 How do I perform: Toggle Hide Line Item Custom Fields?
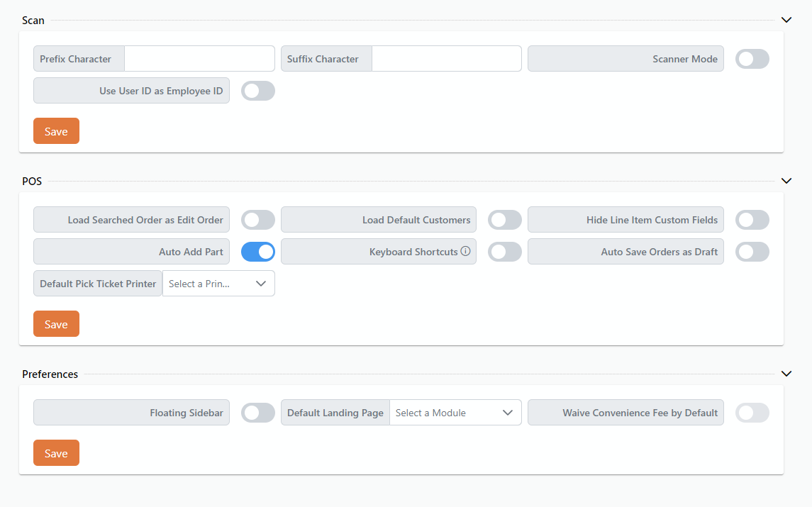point(752,220)
